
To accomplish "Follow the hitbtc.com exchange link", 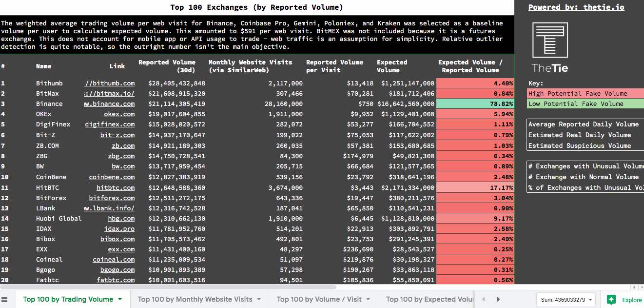I will pyautogui.click(x=116, y=187).
